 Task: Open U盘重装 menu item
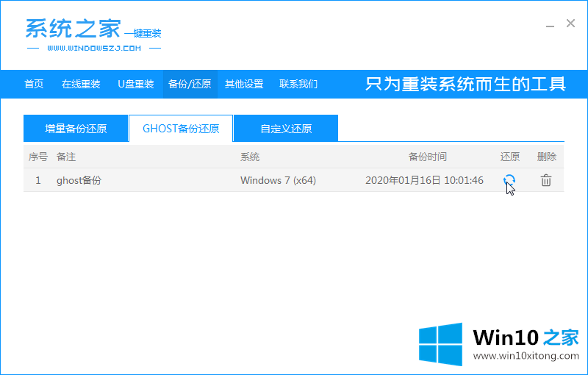tap(136, 84)
